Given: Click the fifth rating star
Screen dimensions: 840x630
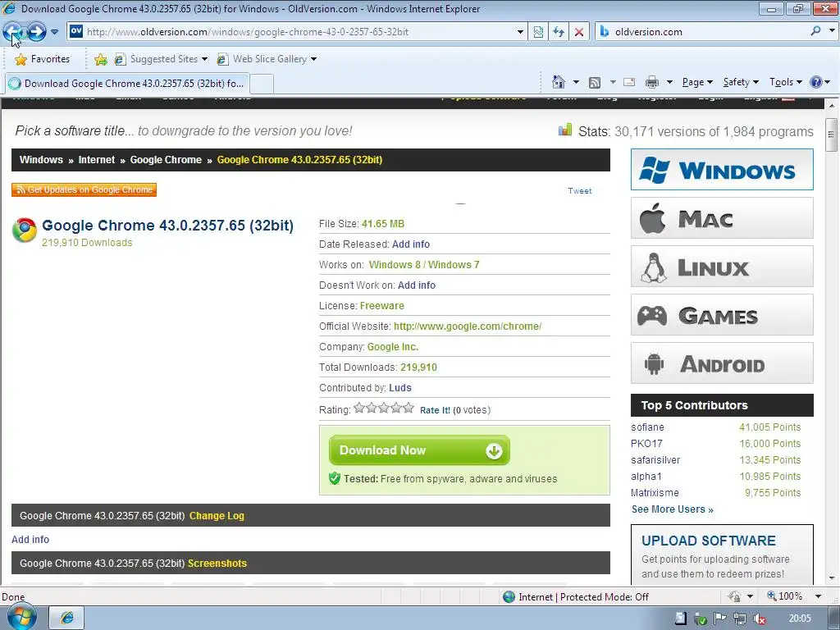Looking at the screenshot, I should click(x=409, y=409).
